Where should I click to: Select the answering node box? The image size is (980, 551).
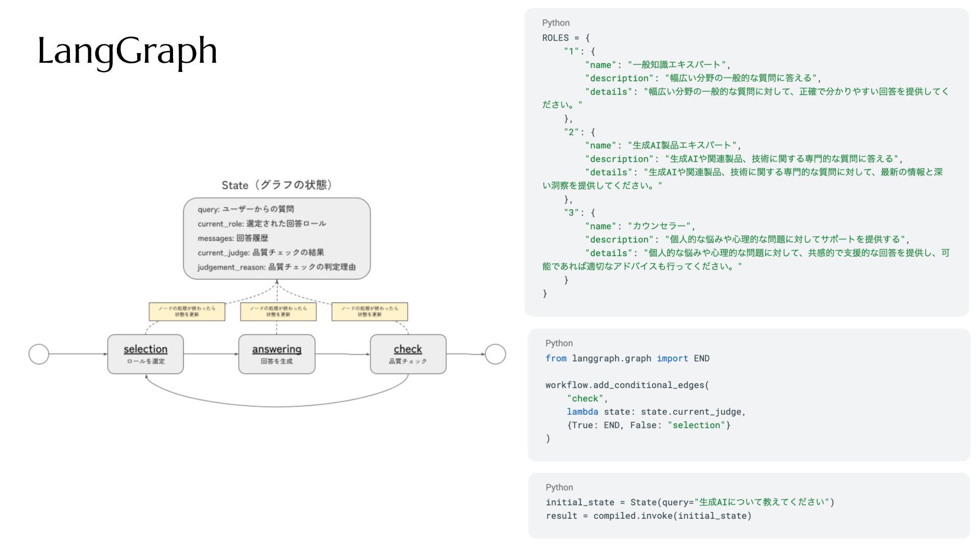pos(277,354)
